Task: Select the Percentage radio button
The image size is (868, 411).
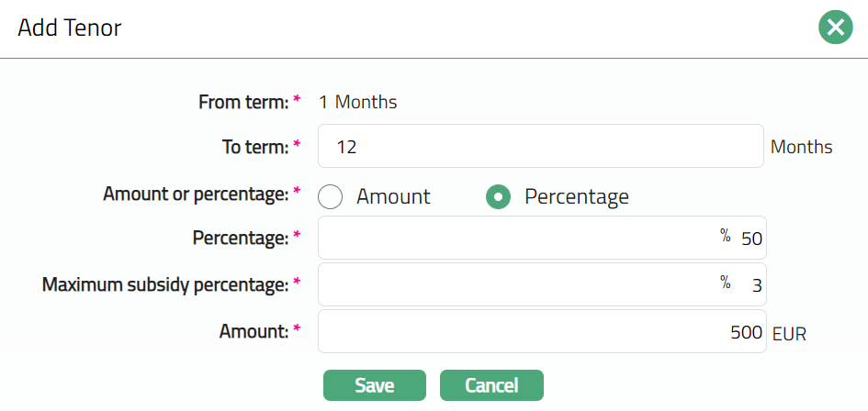Action: tap(498, 196)
